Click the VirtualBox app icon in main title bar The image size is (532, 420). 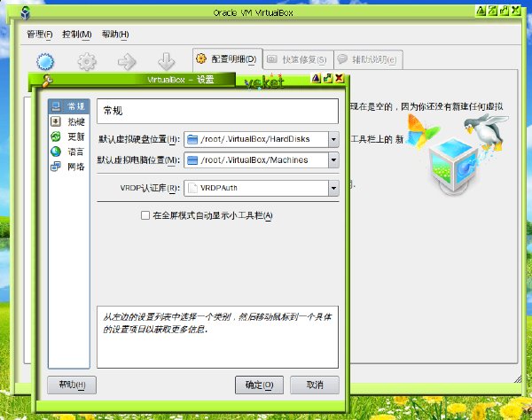point(26,13)
